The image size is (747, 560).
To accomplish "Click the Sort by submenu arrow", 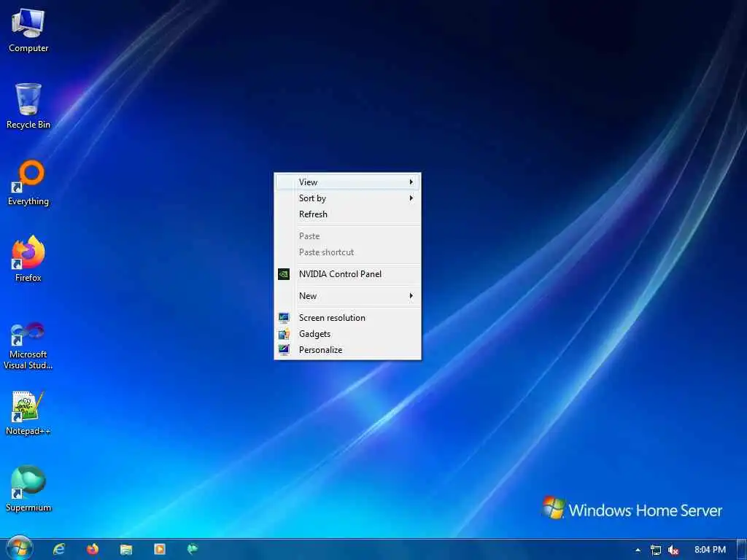I will [x=411, y=198].
